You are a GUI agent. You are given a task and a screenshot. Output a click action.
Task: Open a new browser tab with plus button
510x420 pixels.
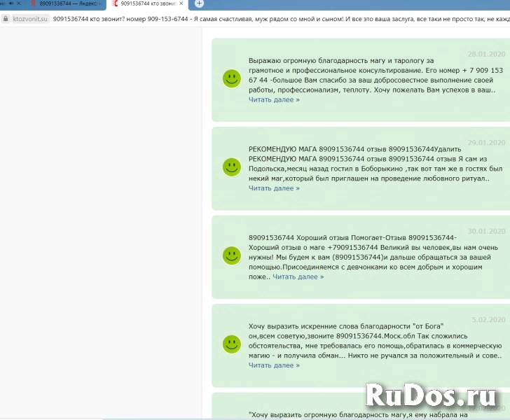coord(199,4)
